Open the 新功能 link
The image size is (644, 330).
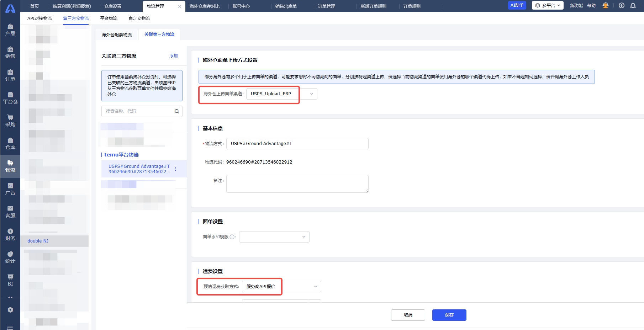576,6
